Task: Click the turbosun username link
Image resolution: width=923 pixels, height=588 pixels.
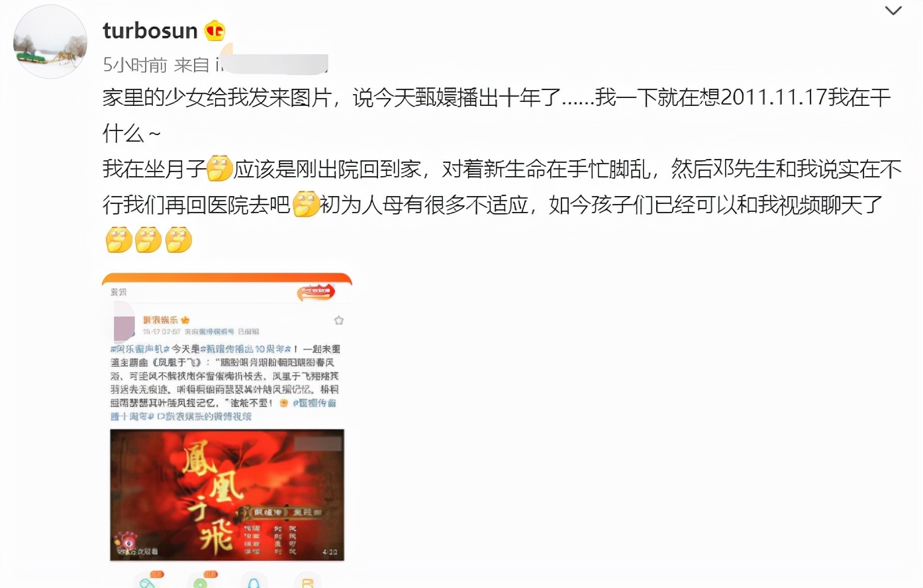Action: [x=150, y=30]
